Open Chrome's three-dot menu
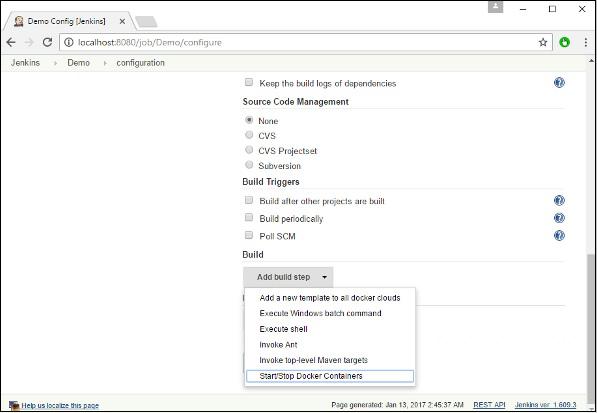 tap(586, 42)
